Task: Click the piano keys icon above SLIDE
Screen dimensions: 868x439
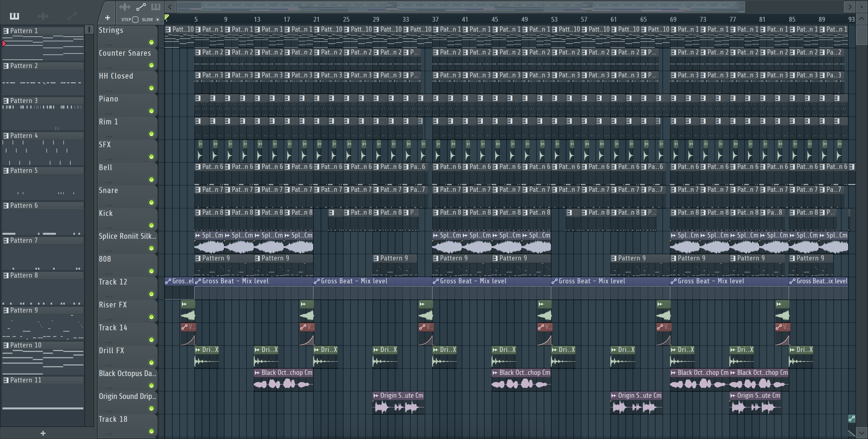Action: [156, 7]
